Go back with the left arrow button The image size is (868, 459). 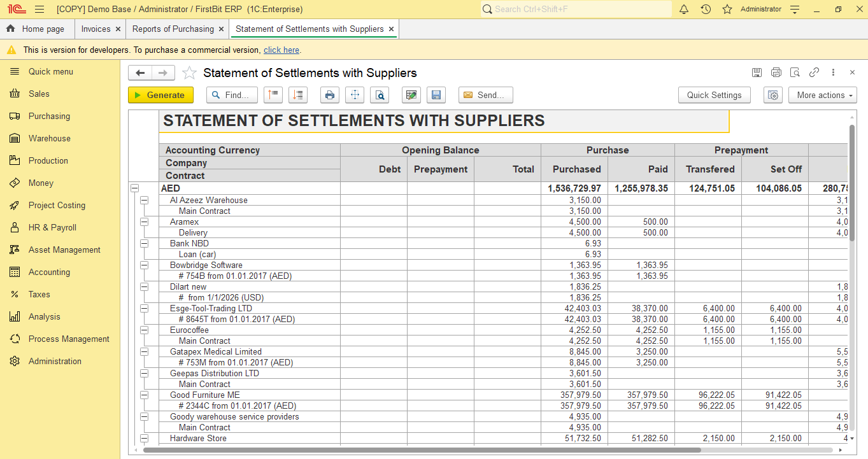click(140, 73)
